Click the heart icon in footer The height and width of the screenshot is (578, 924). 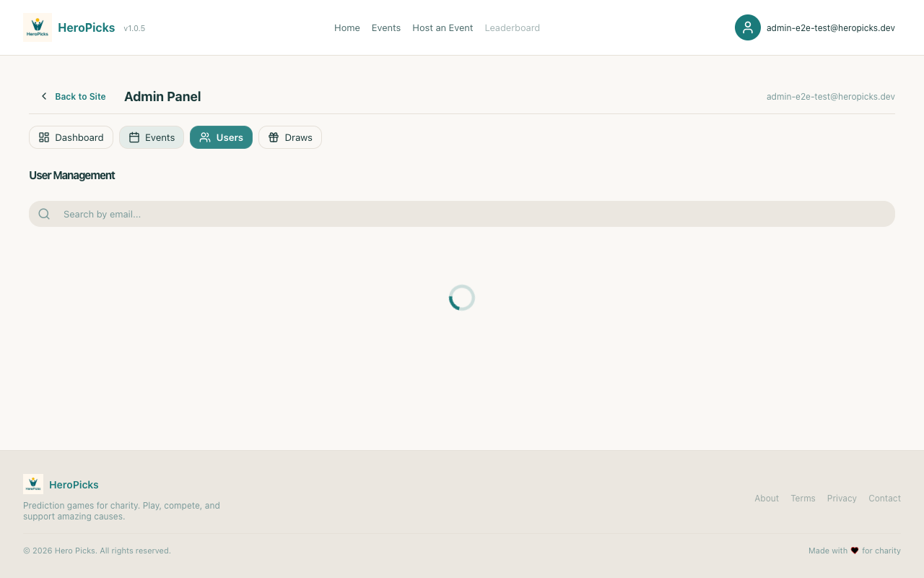pyautogui.click(x=855, y=551)
